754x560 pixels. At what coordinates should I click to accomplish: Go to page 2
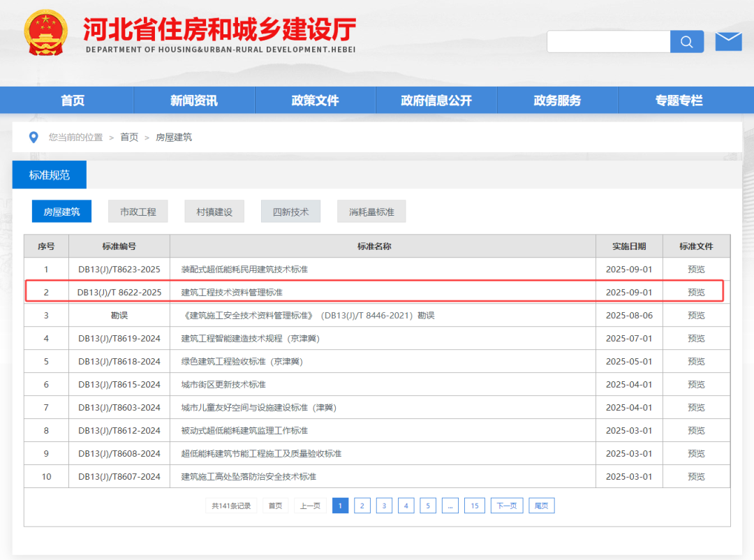pyautogui.click(x=362, y=506)
